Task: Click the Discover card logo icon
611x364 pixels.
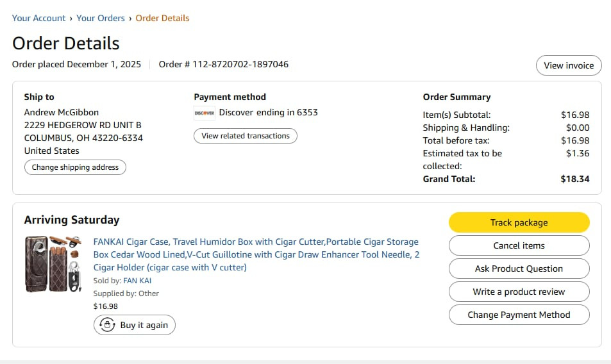Action: click(x=204, y=113)
